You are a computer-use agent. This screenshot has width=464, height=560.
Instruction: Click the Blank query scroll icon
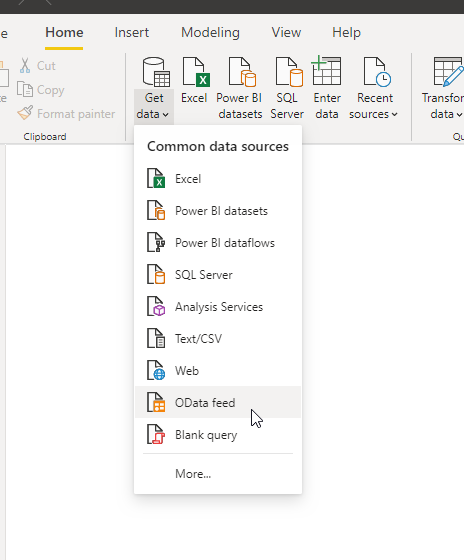coord(156,434)
